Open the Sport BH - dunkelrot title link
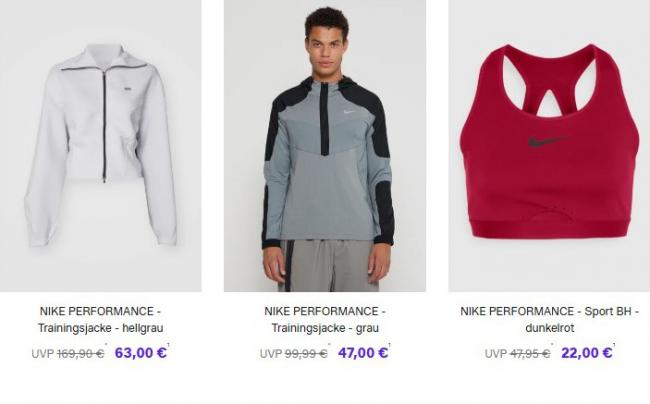 pyautogui.click(x=550, y=319)
